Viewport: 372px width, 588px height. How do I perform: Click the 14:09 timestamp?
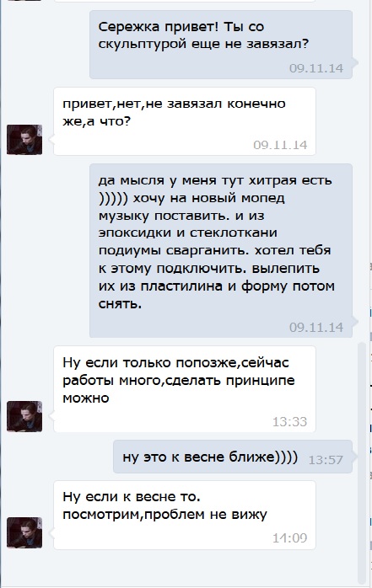[290, 537]
